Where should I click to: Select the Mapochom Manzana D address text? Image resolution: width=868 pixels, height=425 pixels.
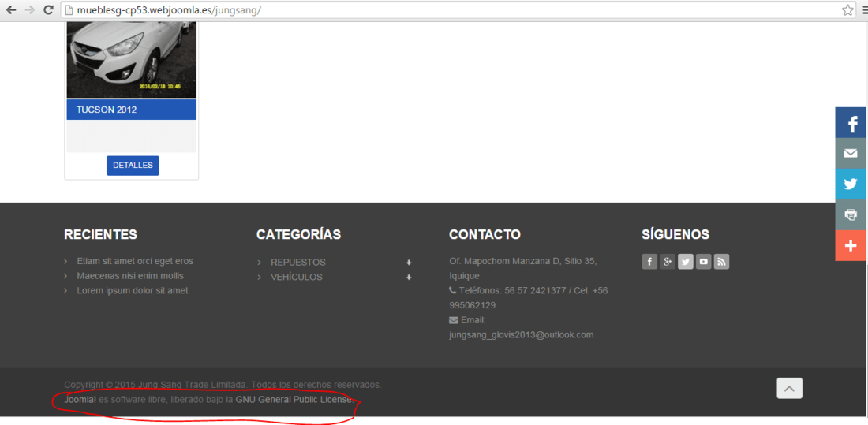pyautogui.click(x=523, y=268)
